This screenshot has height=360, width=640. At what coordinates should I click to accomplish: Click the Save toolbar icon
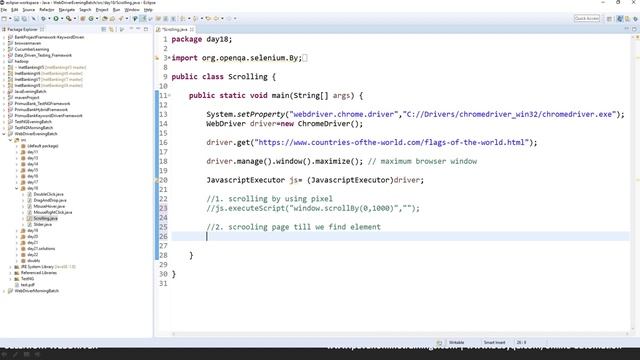[x=17, y=18]
